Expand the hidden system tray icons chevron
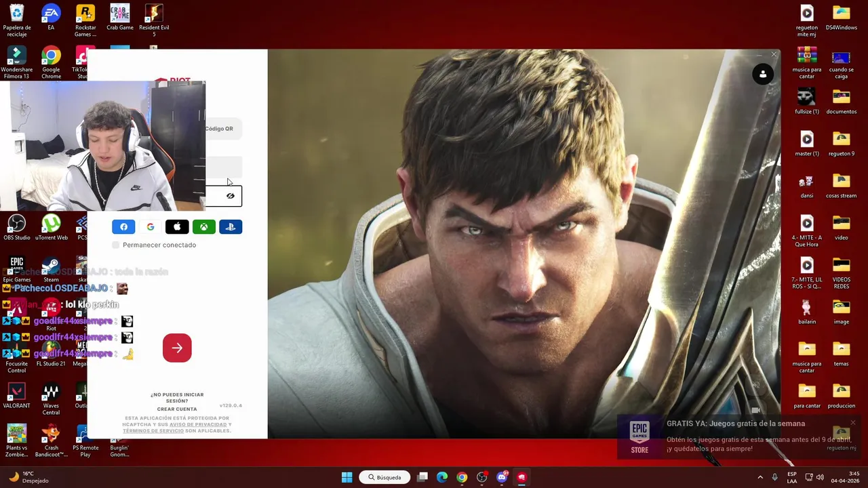 click(760, 477)
